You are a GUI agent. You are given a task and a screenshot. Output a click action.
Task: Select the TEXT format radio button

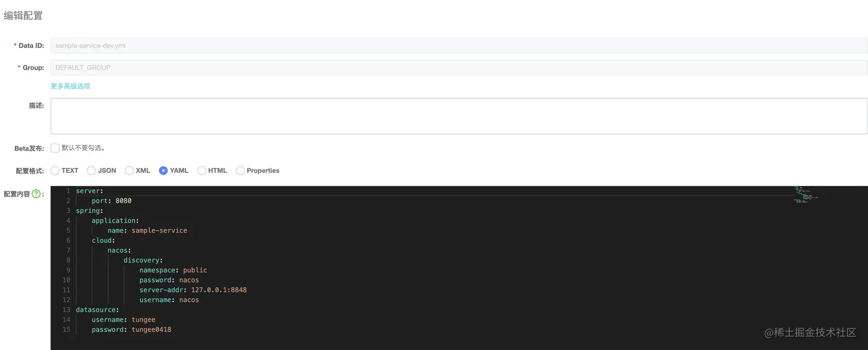click(55, 171)
